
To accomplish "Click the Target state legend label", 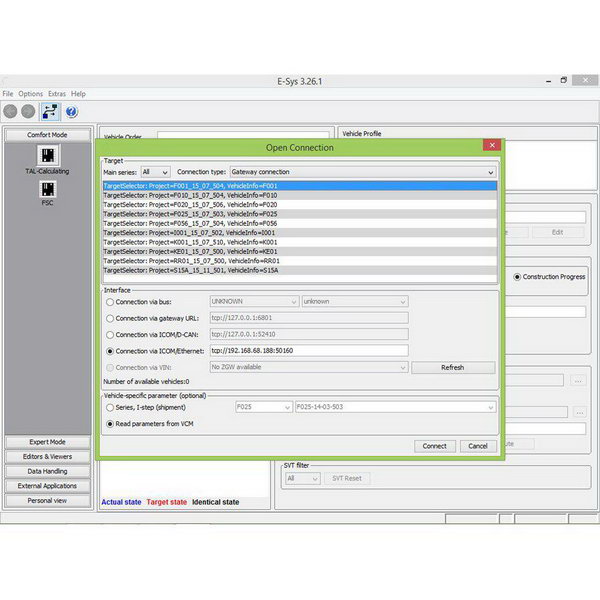I will [x=166, y=502].
